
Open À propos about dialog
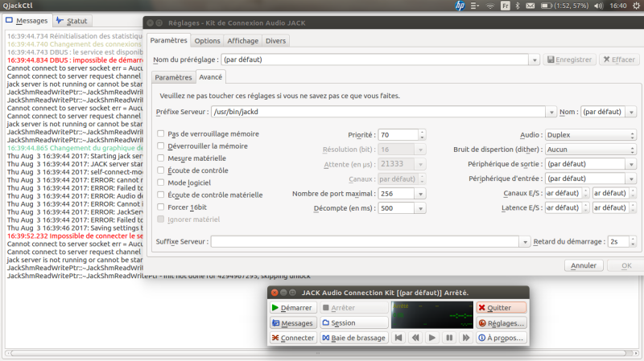(502, 338)
